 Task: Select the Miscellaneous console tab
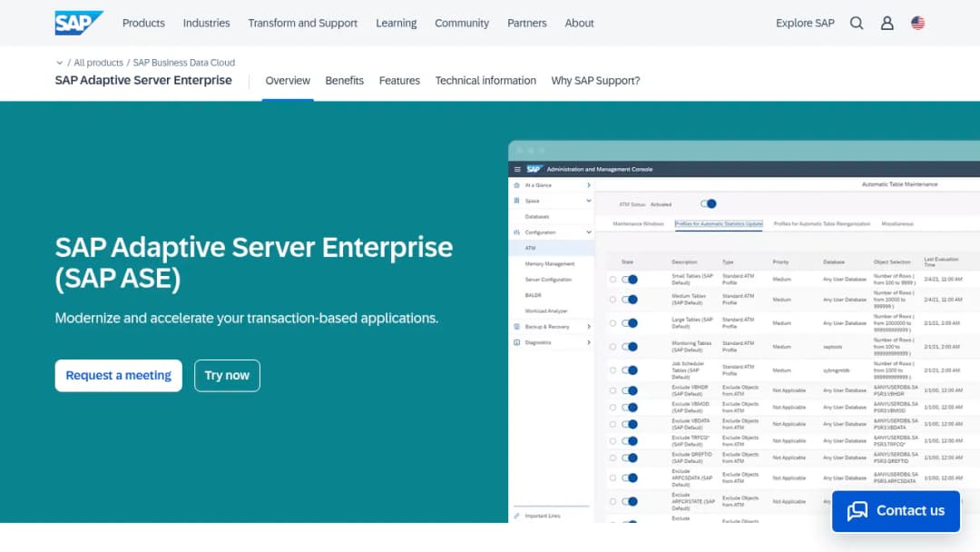pyautogui.click(x=897, y=224)
